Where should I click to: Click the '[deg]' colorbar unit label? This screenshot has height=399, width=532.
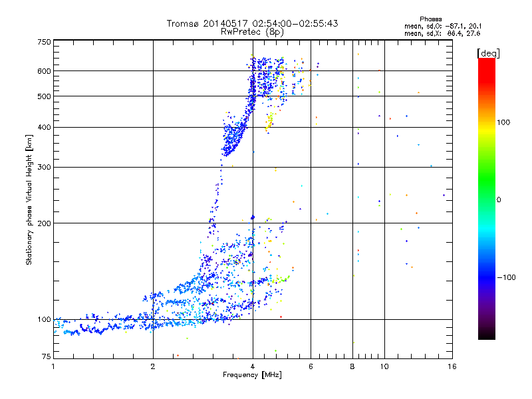(x=488, y=54)
